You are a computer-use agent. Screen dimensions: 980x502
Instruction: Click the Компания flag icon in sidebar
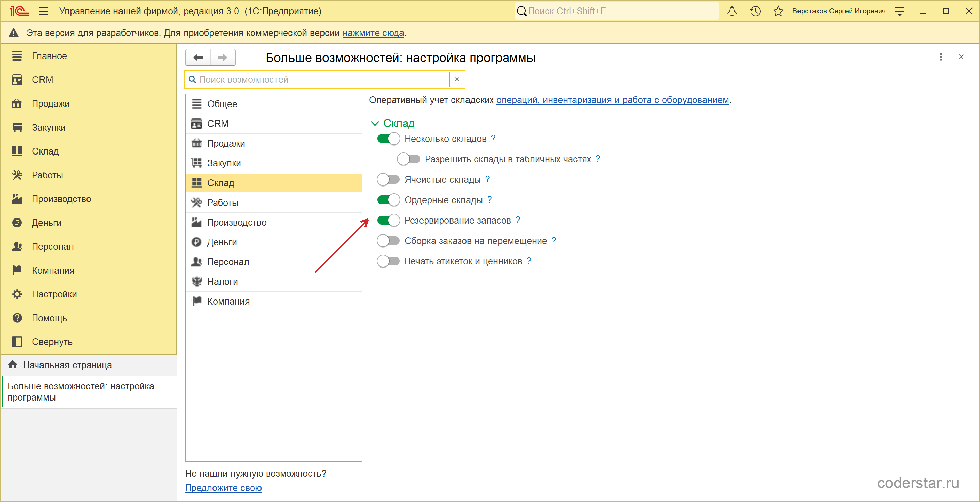pyautogui.click(x=17, y=270)
